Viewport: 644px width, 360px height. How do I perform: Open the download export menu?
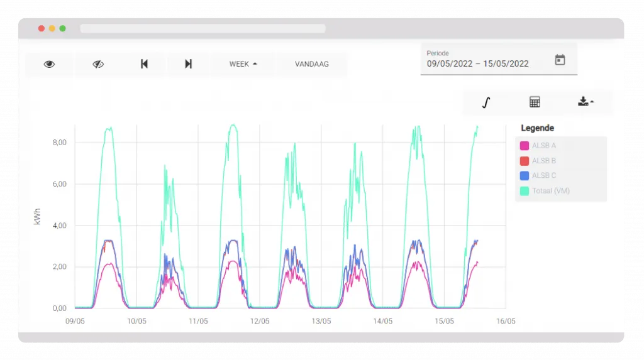tap(586, 101)
